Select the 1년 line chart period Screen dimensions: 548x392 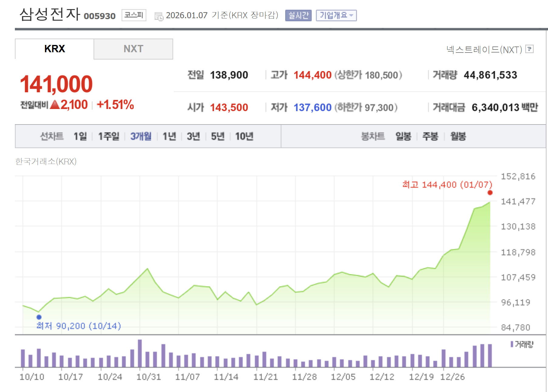[169, 136]
